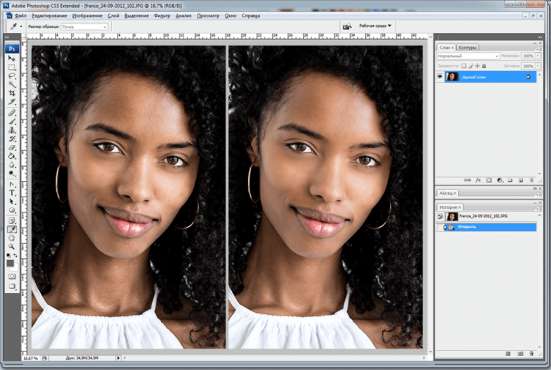Select the Eyedropper tool in toolbox
The image size is (551, 370).
click(12, 229)
